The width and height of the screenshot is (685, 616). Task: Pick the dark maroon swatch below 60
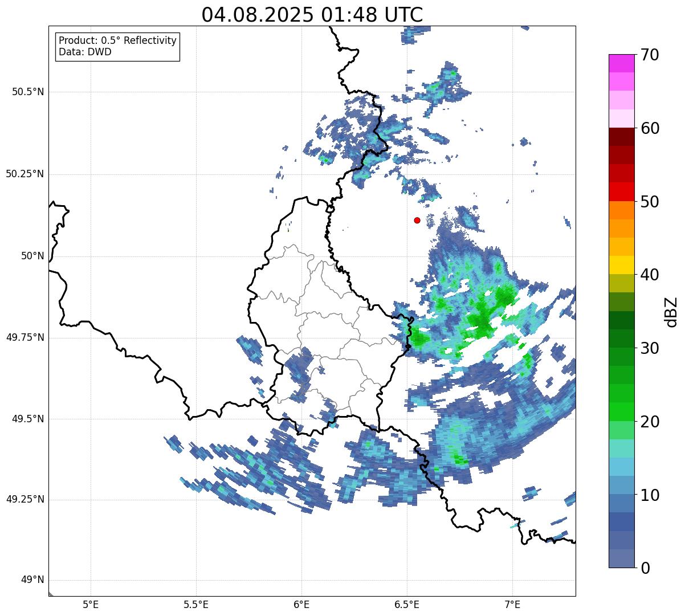[x=621, y=137]
